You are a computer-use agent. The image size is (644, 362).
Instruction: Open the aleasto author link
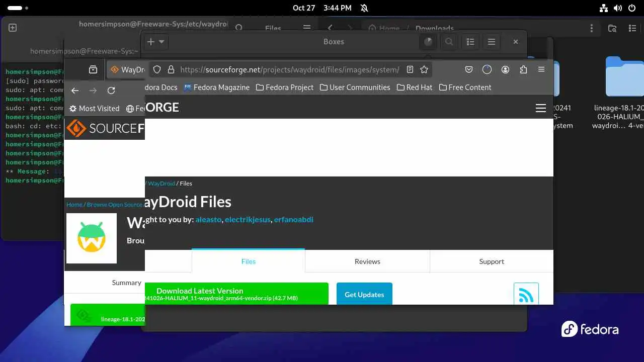tap(208, 219)
